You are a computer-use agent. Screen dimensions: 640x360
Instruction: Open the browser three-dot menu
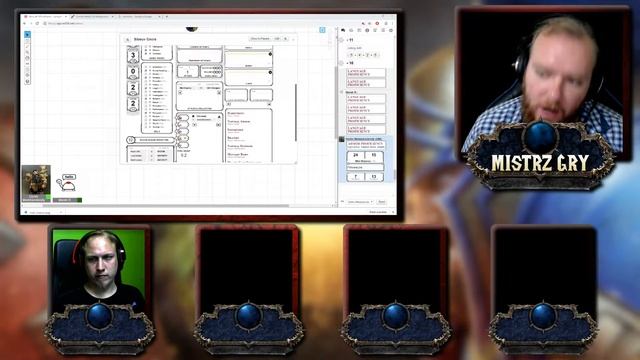(392, 23)
